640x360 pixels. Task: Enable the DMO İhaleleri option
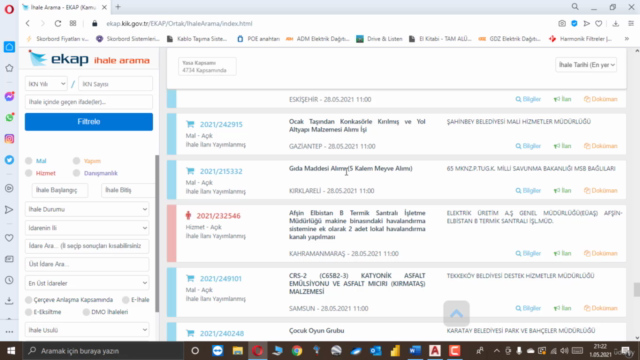pyautogui.click(x=86, y=312)
